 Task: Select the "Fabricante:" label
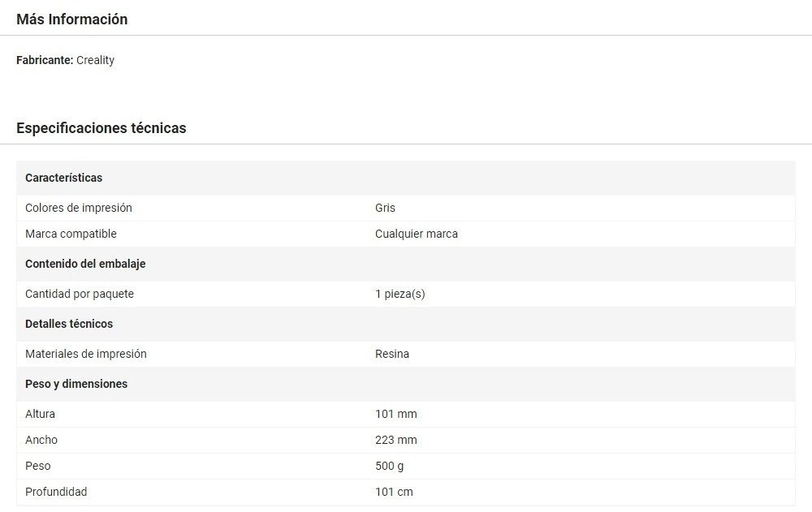point(45,60)
